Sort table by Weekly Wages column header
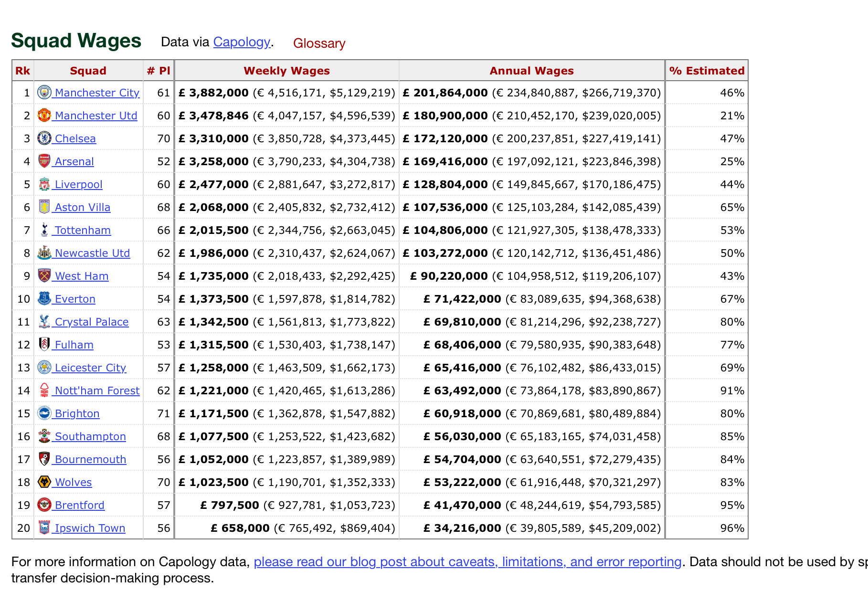868x612 pixels. coord(286,71)
